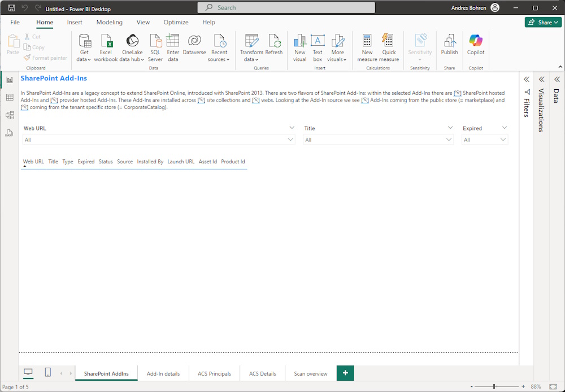This screenshot has height=392, width=565.
Task: Go to the Scan overview page
Action: (x=311, y=373)
